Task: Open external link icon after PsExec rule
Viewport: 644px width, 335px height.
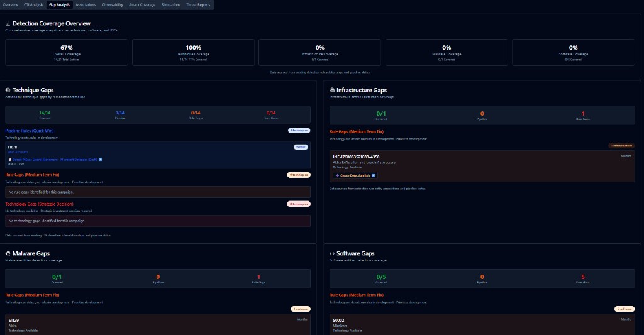Action: 100,159
